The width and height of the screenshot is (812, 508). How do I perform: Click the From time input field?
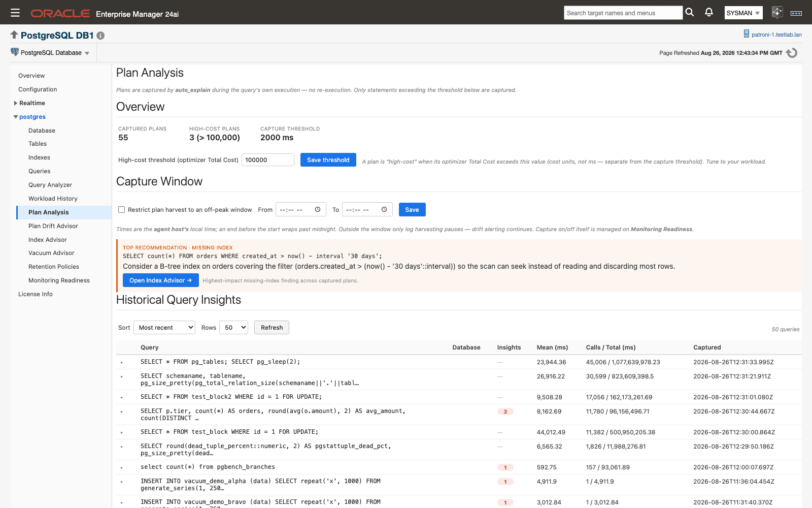pyautogui.click(x=300, y=209)
